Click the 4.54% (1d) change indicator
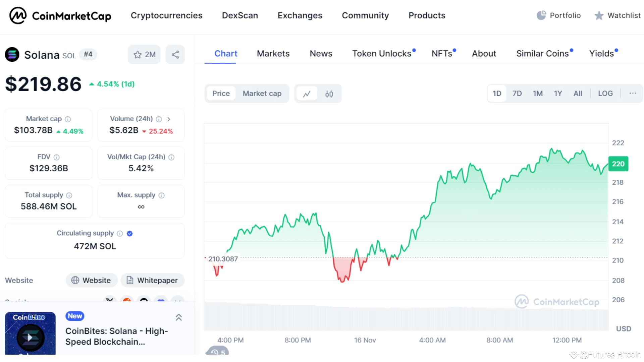This screenshot has width=644, height=362. tap(112, 84)
